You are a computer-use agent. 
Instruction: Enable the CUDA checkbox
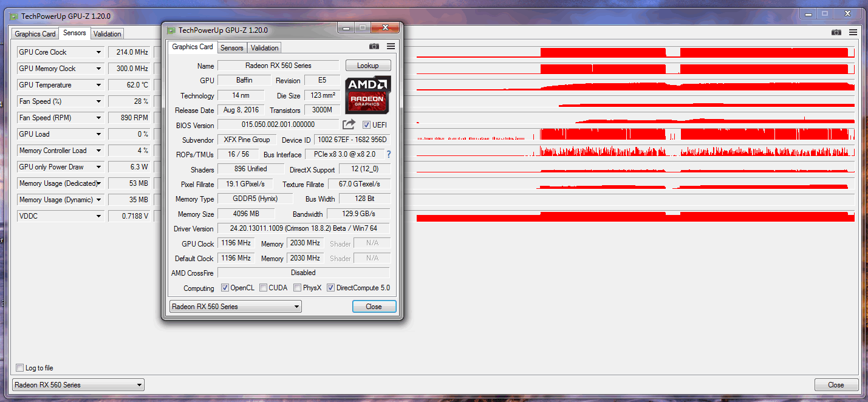(x=264, y=288)
